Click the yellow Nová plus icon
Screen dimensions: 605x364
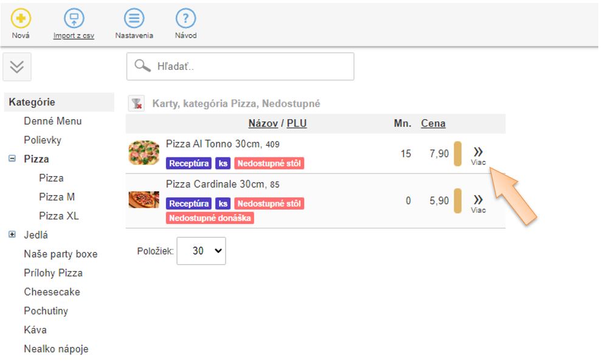21,19
